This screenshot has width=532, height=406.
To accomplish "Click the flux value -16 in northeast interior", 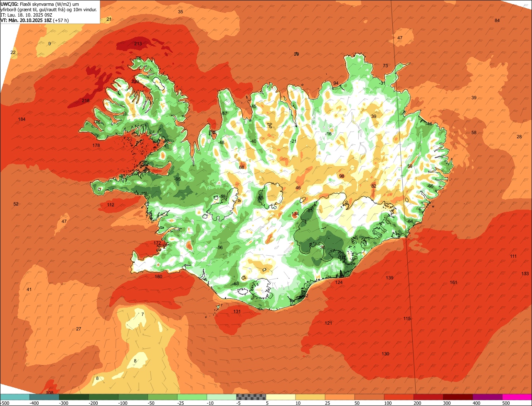I will 329,134.
